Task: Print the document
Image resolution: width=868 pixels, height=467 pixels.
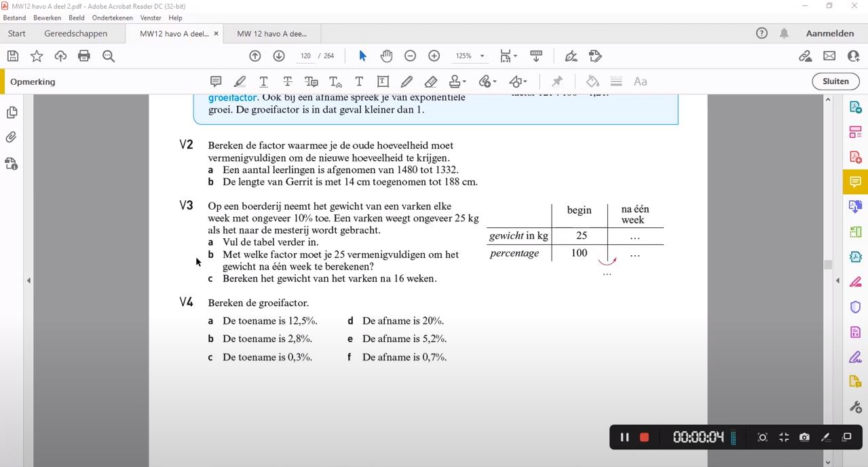Action: coord(84,56)
